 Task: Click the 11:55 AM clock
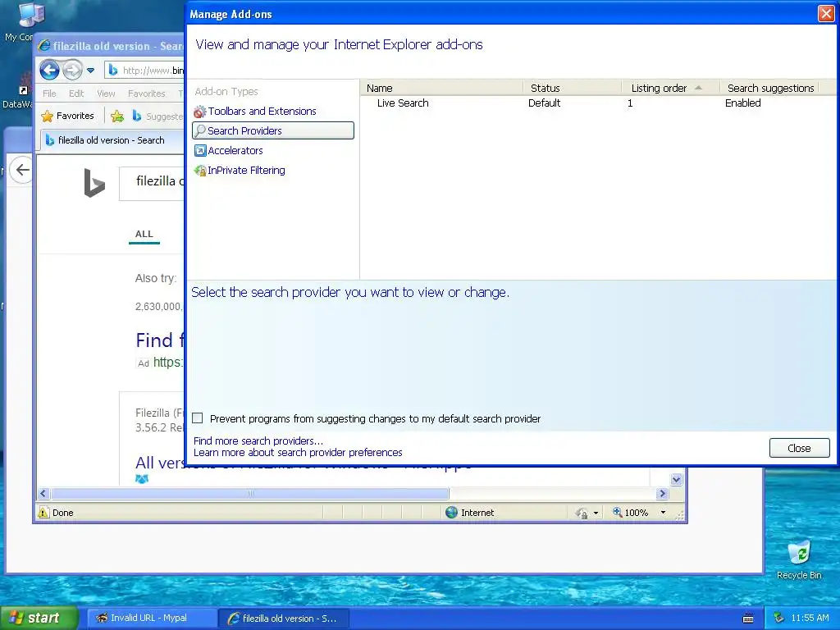[810, 618]
